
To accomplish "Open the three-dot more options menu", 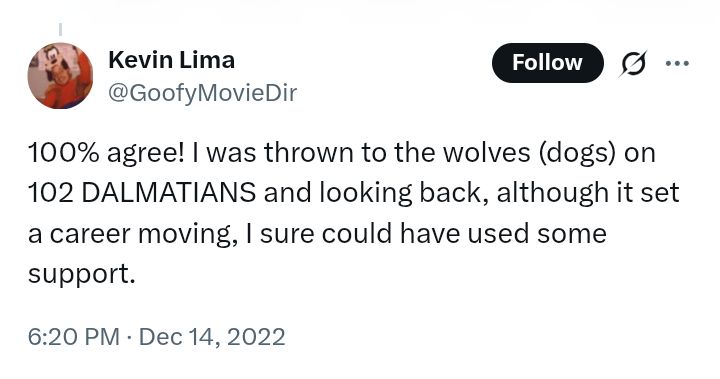I will [677, 63].
